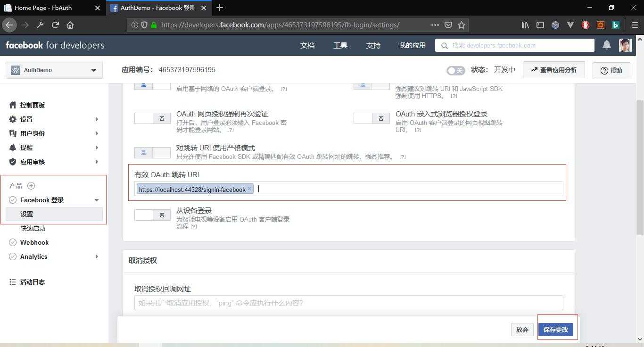Image resolution: width=644 pixels, height=347 pixels.
Task: Expand the 用户身份 sidebar section
Action: (x=97, y=133)
